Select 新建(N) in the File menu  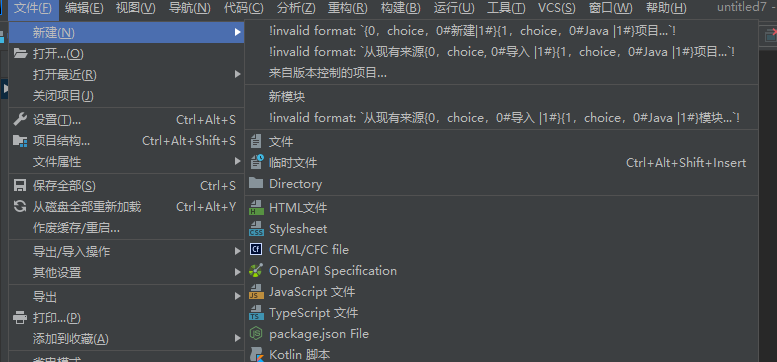126,33
